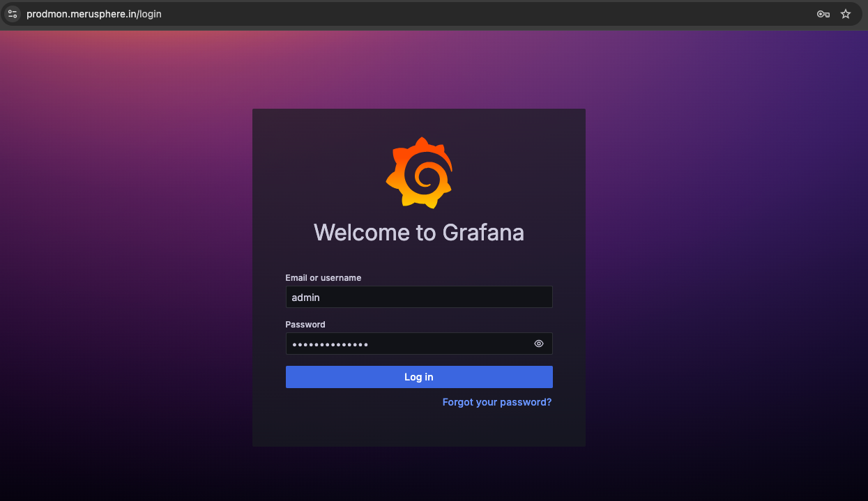Click the Log in button

[419, 377]
